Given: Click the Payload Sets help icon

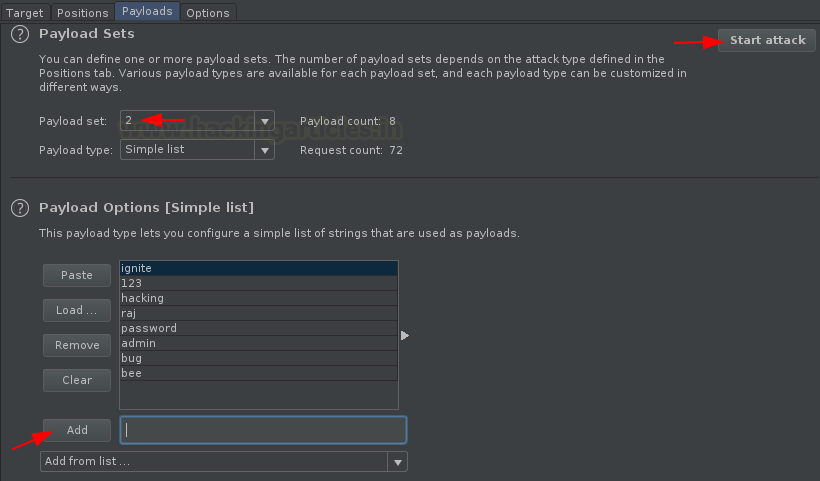Looking at the screenshot, I should (x=18, y=34).
